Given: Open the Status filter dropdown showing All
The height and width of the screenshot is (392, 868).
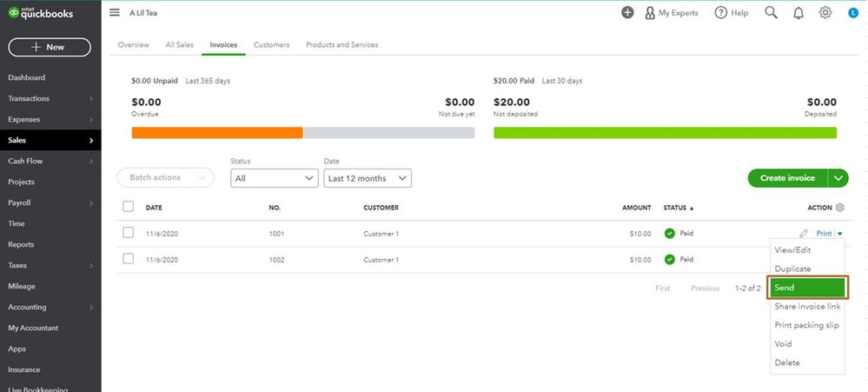Looking at the screenshot, I should [x=275, y=178].
